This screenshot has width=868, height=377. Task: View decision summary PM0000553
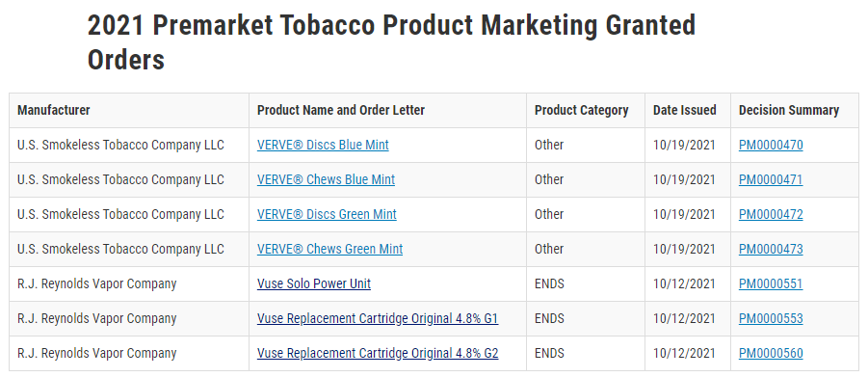tap(771, 319)
